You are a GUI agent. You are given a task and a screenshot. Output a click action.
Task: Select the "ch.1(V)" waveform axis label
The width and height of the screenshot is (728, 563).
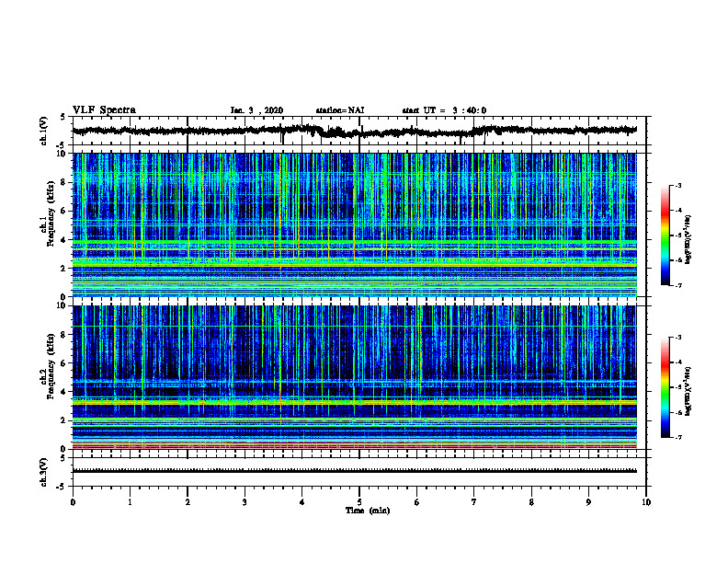click(x=43, y=131)
